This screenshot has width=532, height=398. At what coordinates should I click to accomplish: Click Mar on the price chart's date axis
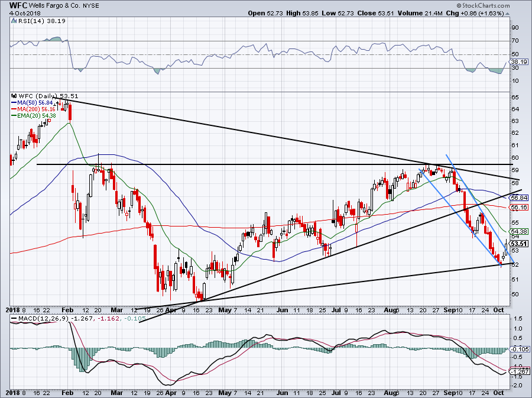116,310
